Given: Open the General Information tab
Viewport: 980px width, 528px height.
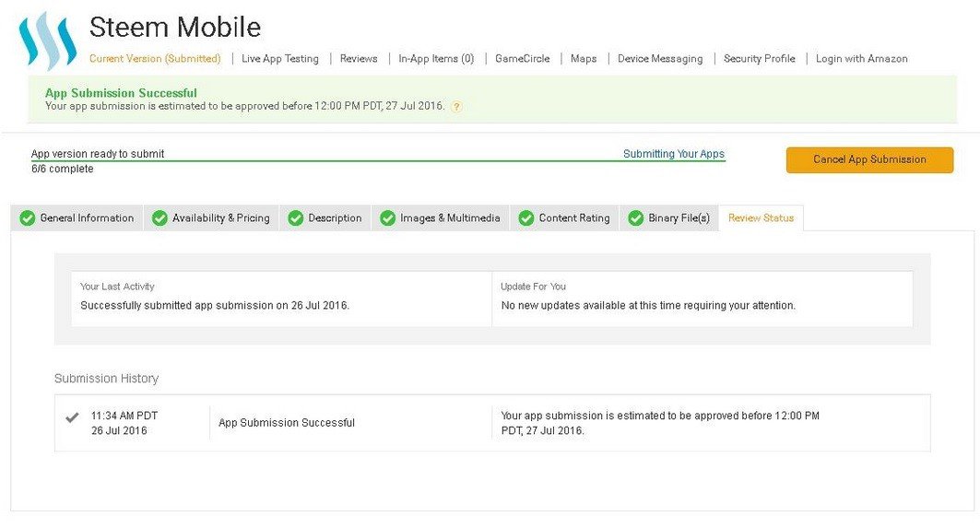Looking at the screenshot, I should [x=77, y=218].
